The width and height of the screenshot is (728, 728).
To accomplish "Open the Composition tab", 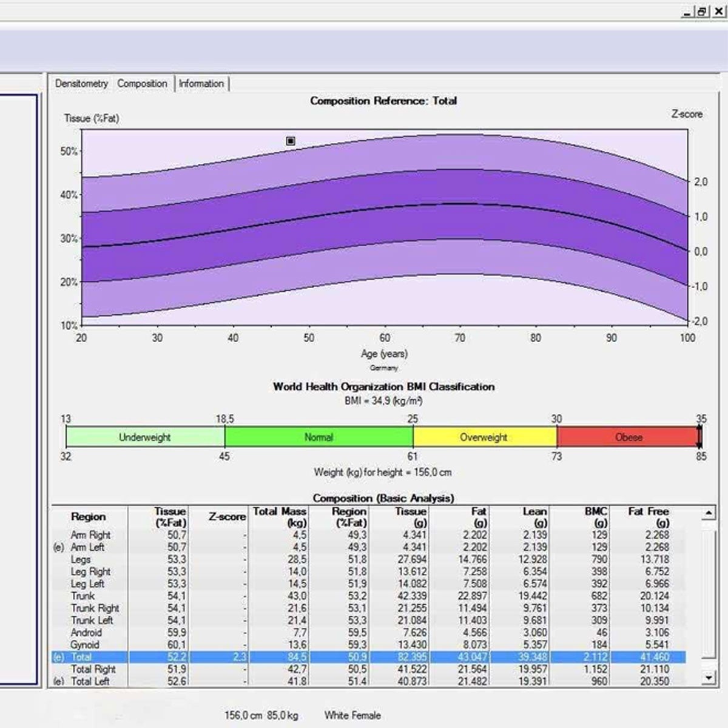I will click(x=142, y=84).
